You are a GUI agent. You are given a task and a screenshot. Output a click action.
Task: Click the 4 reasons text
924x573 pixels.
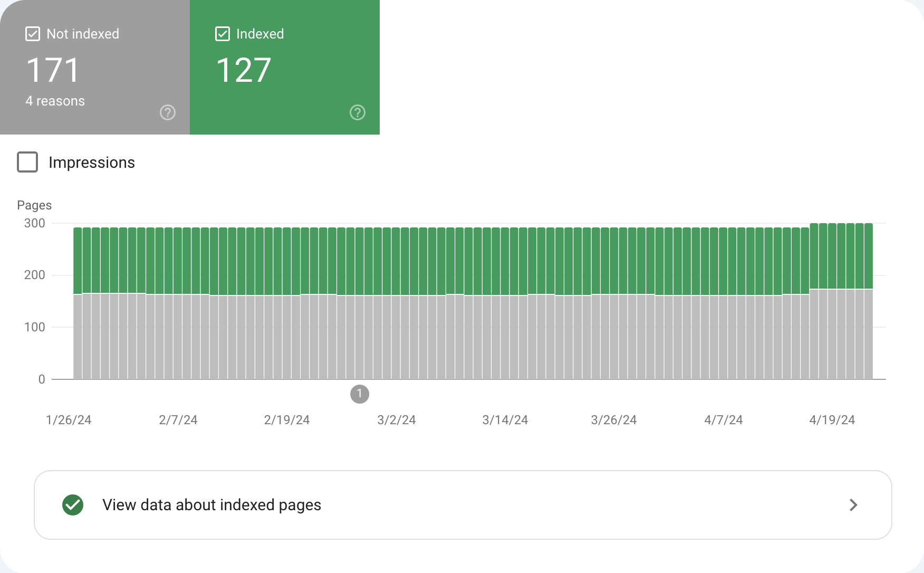point(55,101)
